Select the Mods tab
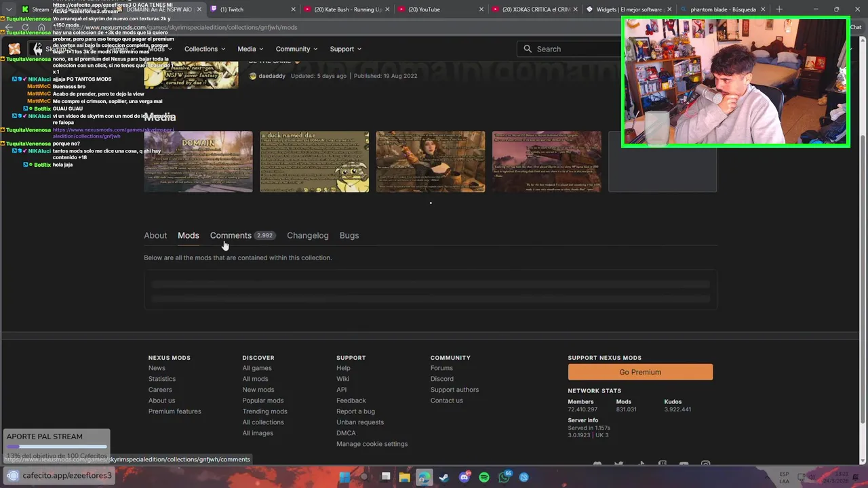Viewport: 868px width, 488px height. (189, 235)
